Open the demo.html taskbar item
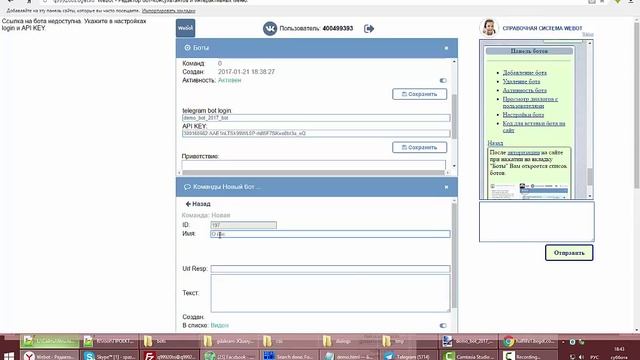Screen dimensions: 640x360 tap(349, 356)
